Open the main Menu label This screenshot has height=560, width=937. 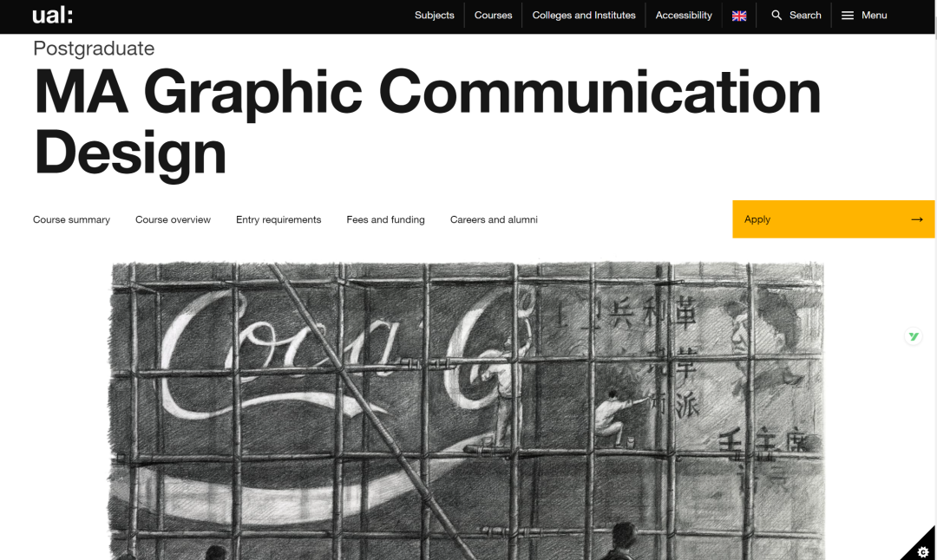(x=874, y=16)
